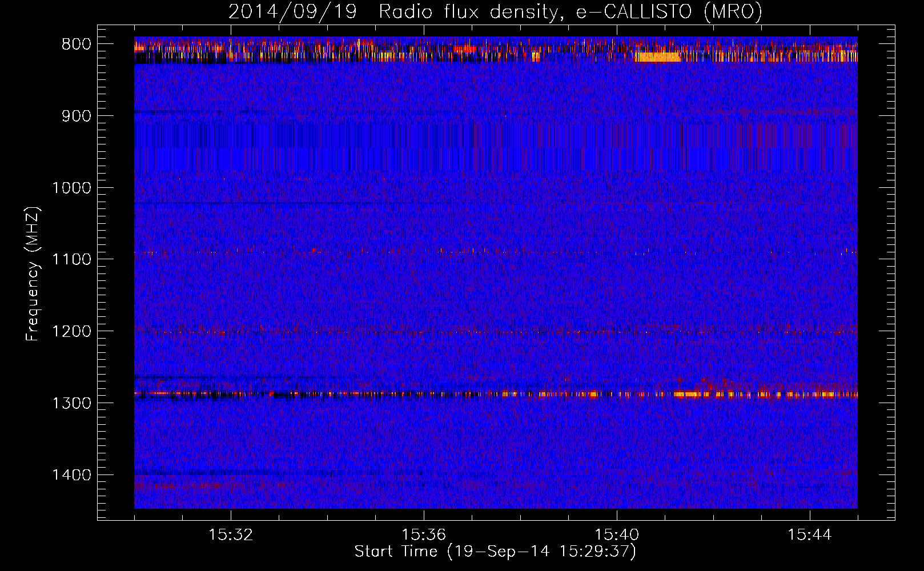Click the 1400 frequency tick label
The image size is (924, 571).
click(x=71, y=475)
